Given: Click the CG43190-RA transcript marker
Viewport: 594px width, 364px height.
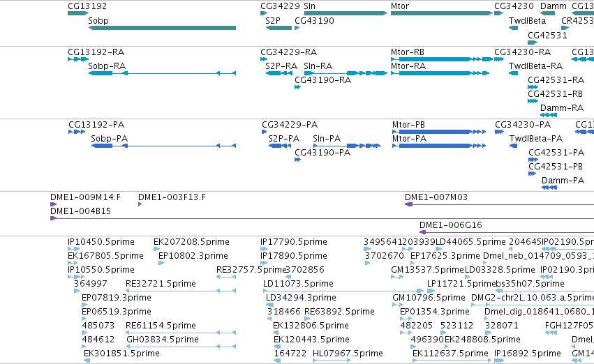Looking at the screenshot, I should click(x=298, y=87).
